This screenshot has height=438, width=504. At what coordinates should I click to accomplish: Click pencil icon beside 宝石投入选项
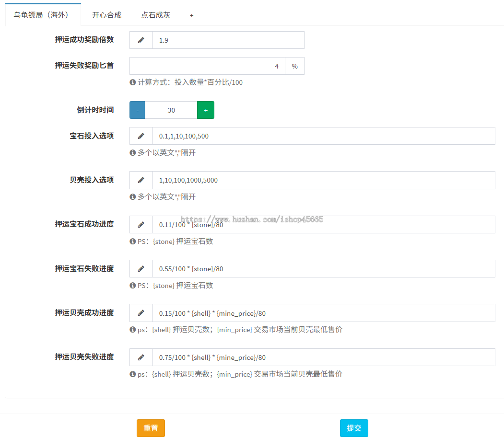[141, 136]
